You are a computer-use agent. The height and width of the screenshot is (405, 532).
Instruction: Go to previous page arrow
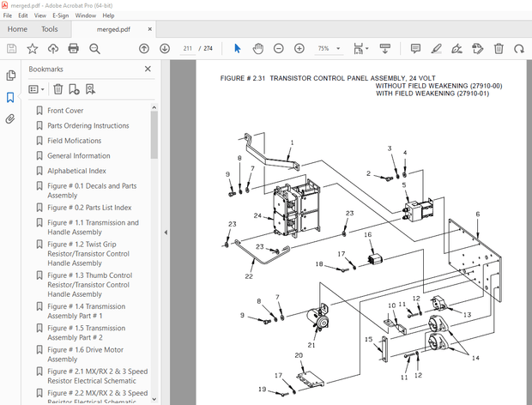143,49
